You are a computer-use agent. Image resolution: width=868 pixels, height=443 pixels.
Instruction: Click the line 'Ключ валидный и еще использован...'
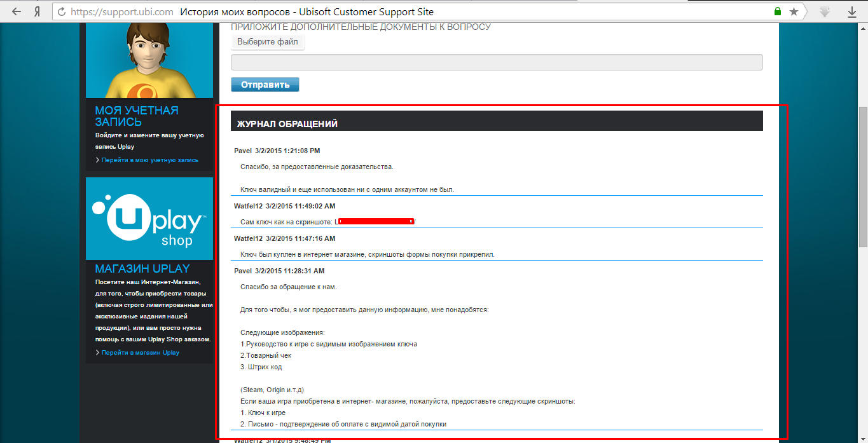[347, 189]
